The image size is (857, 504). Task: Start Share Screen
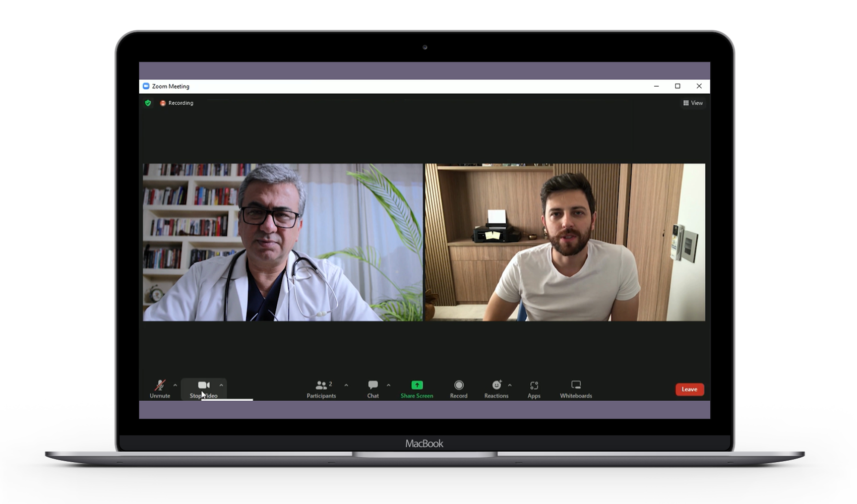(417, 390)
